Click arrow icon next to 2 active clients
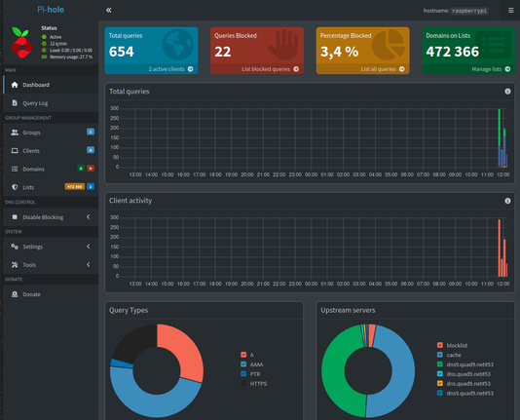Viewport: 520px width, 420px height. 190,69
